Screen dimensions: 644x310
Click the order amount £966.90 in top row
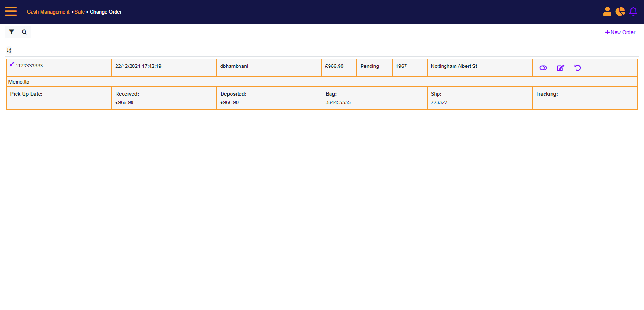click(x=334, y=66)
